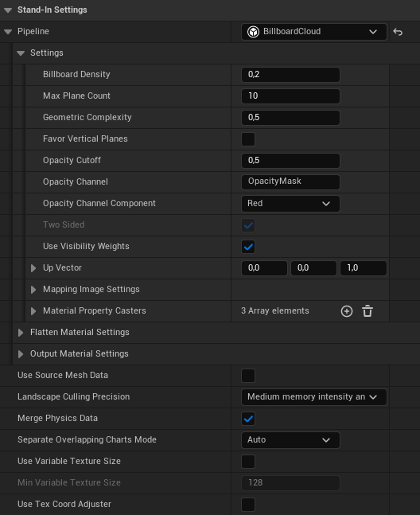This screenshot has height=515, width=420.
Task: Add element to Material Property Casters
Action: (x=347, y=311)
